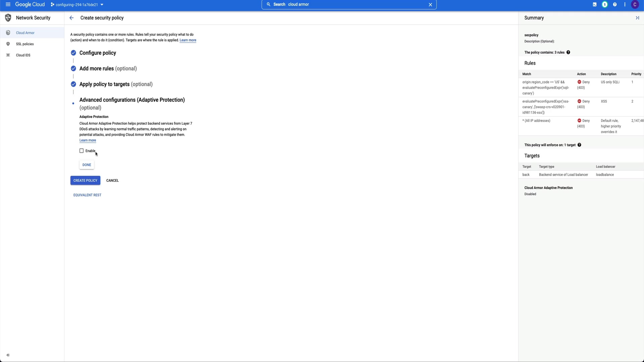644x362 pixels.
Task: Show help tooltip for policy rules count
Action: (x=568, y=52)
